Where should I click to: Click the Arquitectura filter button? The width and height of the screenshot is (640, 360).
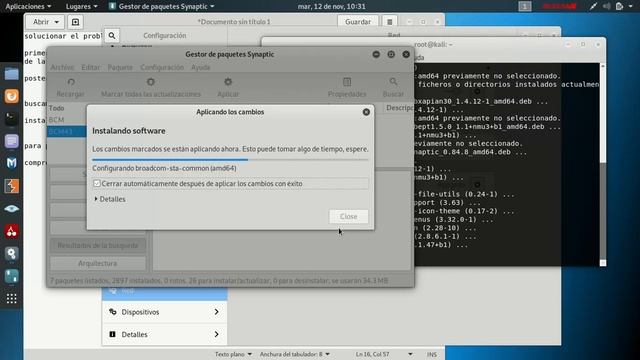pos(98,263)
